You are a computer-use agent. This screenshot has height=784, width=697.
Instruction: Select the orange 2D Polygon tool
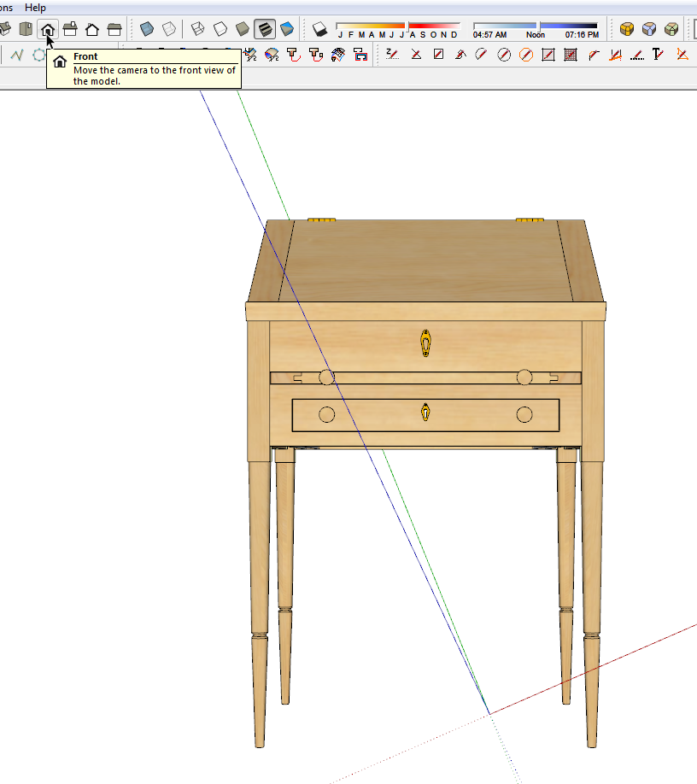tap(526, 55)
